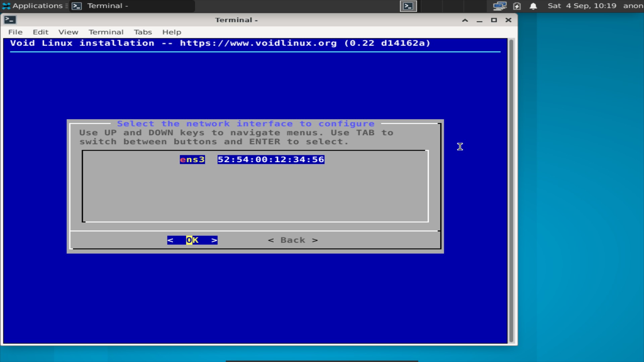Expand the View menu

point(68,32)
